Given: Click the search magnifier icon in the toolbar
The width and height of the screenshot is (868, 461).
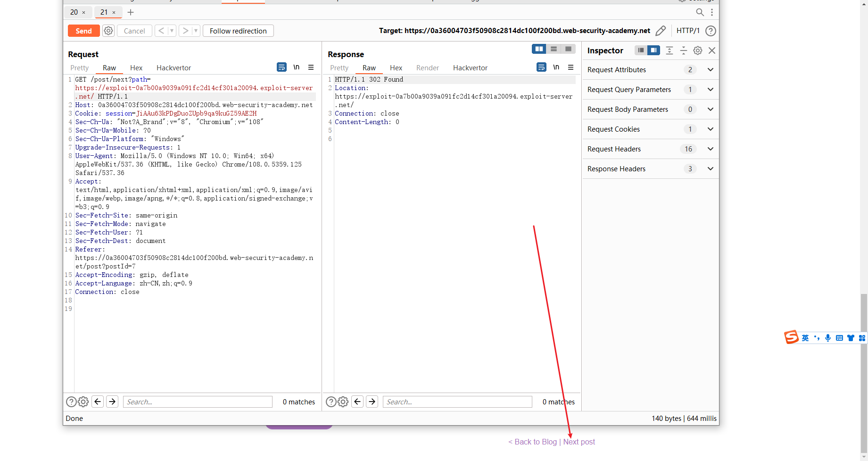Looking at the screenshot, I should click(x=700, y=12).
